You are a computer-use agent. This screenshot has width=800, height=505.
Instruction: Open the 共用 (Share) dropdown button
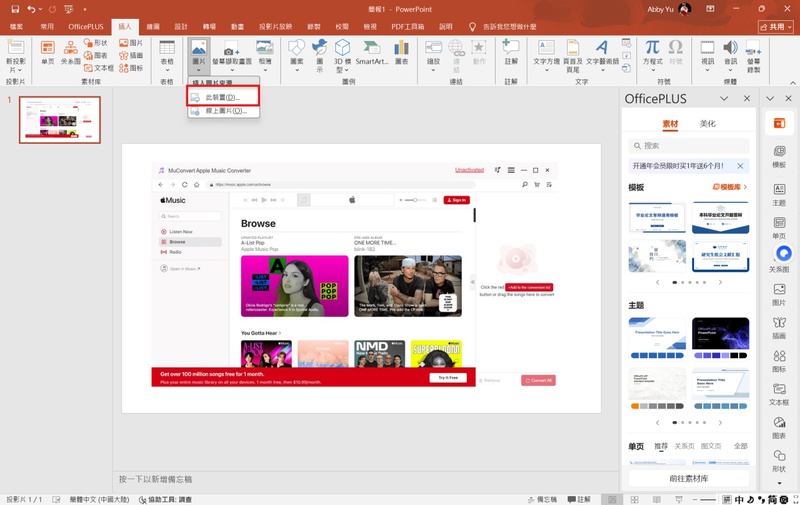coord(776,27)
